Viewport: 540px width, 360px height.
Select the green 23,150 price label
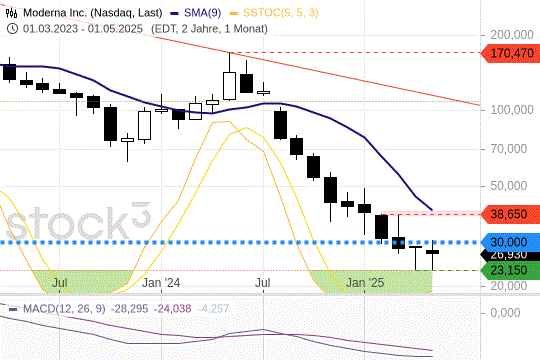tap(510, 270)
